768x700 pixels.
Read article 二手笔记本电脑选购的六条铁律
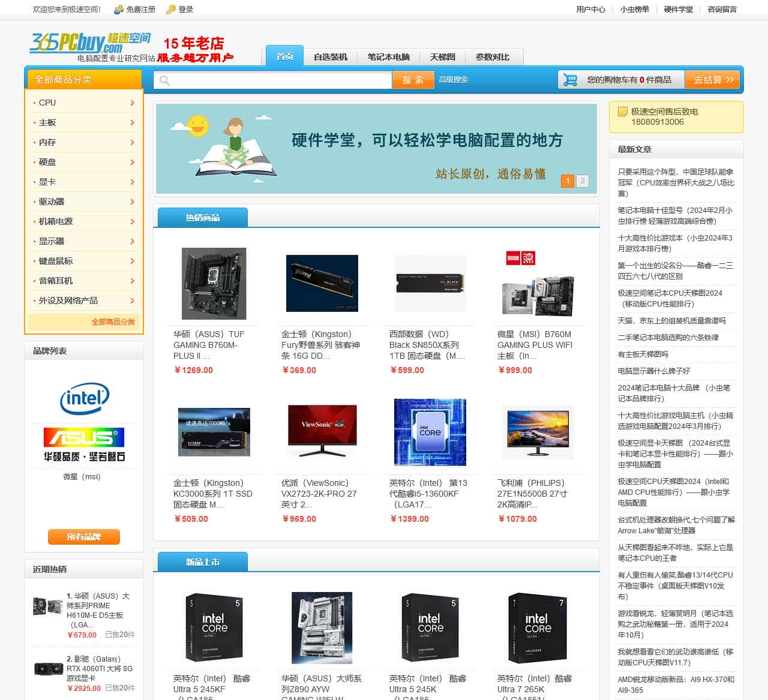click(x=668, y=338)
